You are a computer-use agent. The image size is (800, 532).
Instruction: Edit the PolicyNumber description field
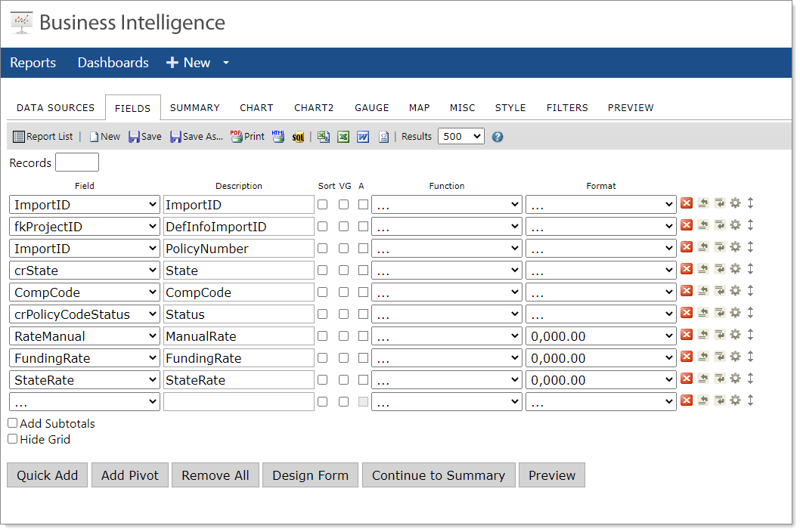click(x=239, y=249)
